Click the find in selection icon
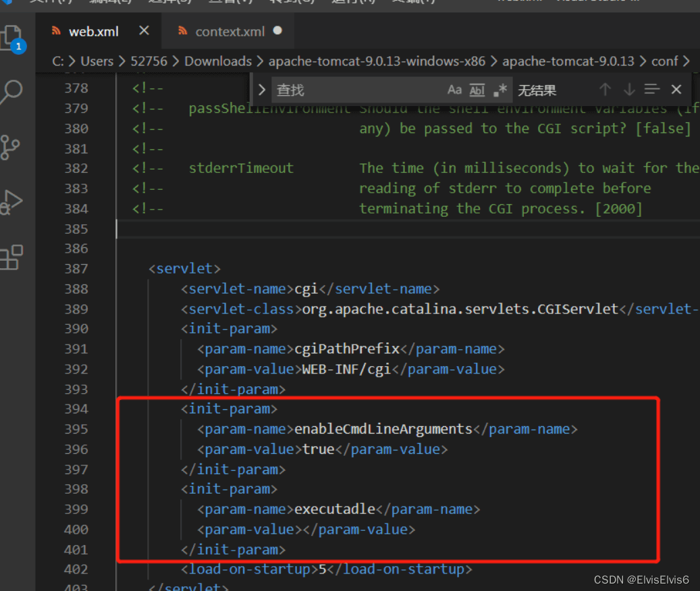Viewport: 700px width, 591px height. 652,90
